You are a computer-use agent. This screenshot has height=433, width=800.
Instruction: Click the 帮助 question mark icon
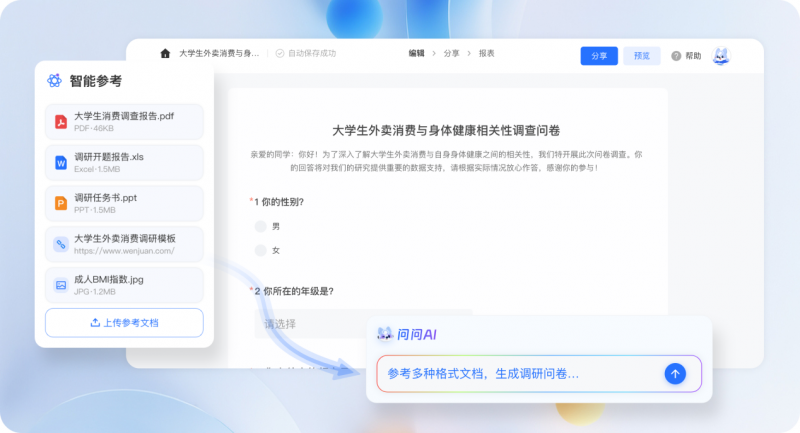pos(676,56)
